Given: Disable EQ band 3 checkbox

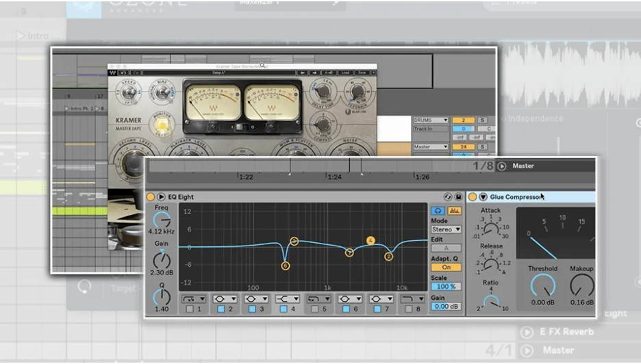Looking at the screenshot, I should coord(252,309).
